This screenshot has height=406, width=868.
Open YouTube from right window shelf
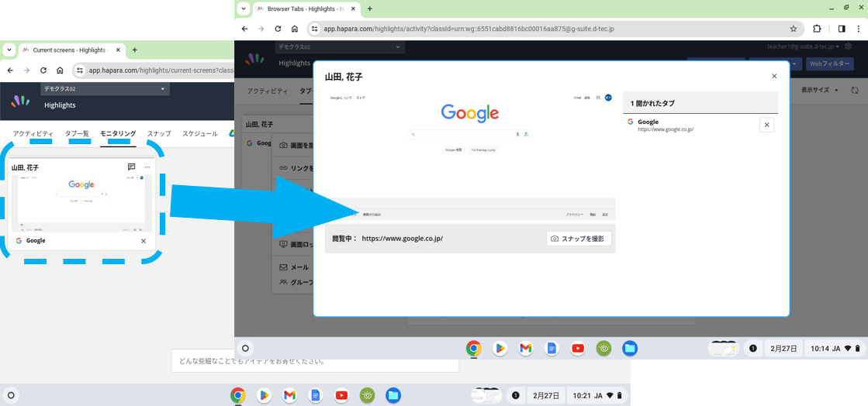click(x=578, y=348)
